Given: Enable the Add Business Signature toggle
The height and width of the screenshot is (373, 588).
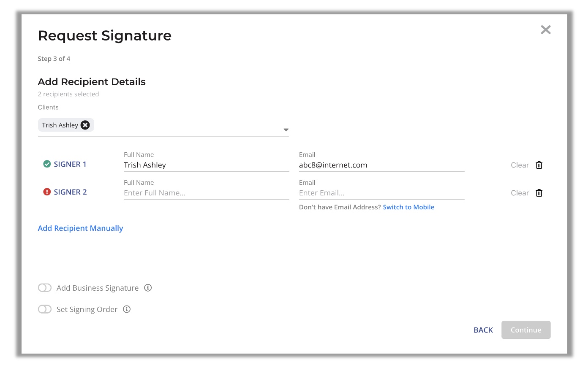Looking at the screenshot, I should [x=45, y=288].
